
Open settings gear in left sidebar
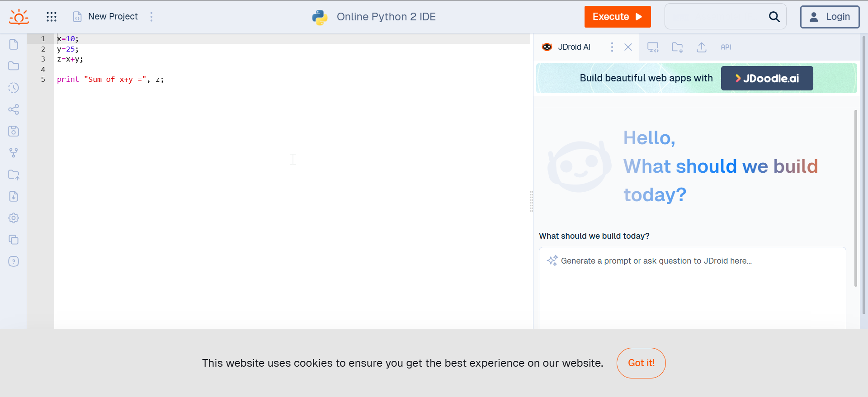14,218
